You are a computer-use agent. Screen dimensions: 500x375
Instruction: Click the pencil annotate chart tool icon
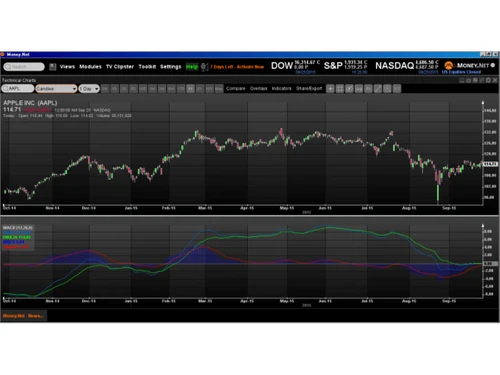point(349,89)
